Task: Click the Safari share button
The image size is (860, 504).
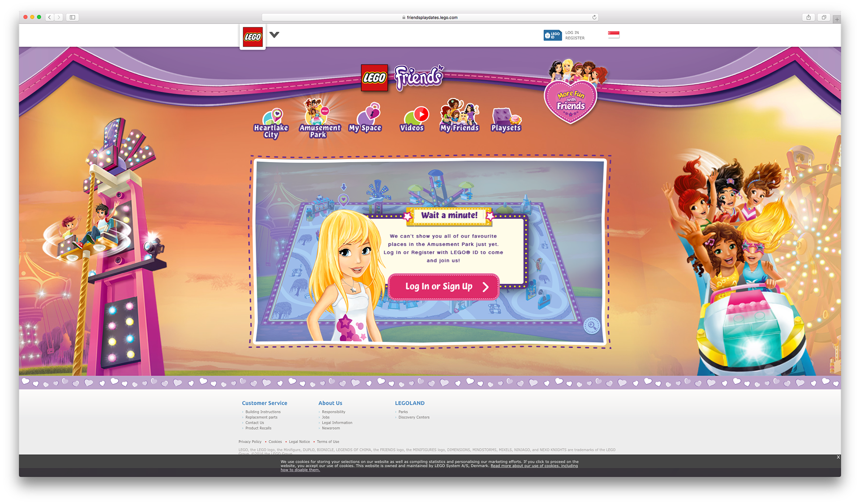Action: pyautogui.click(x=808, y=17)
